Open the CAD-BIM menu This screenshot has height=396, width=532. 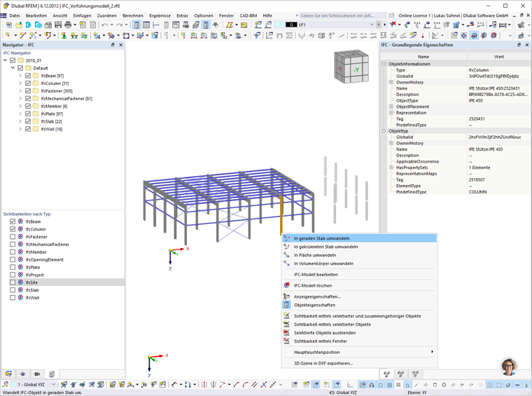(x=248, y=15)
